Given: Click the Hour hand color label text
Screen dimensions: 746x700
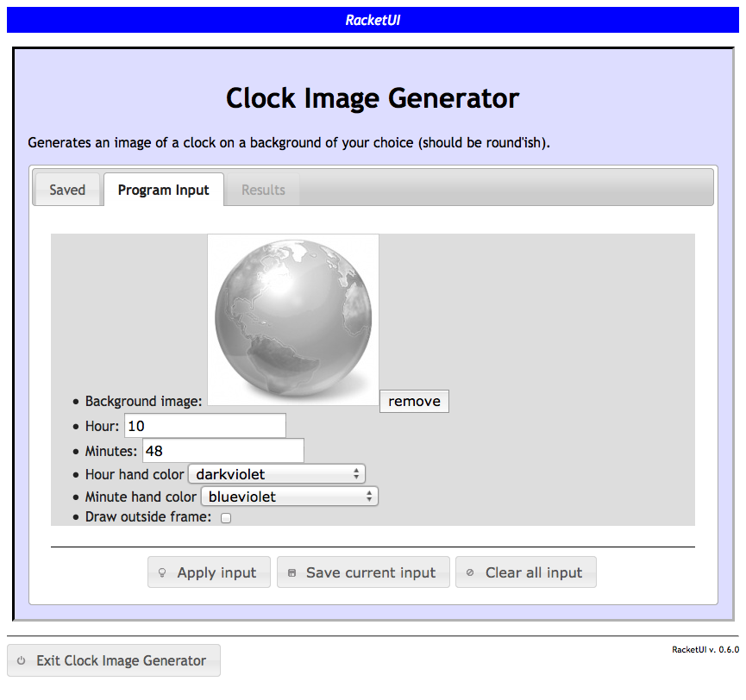Looking at the screenshot, I should pos(135,474).
